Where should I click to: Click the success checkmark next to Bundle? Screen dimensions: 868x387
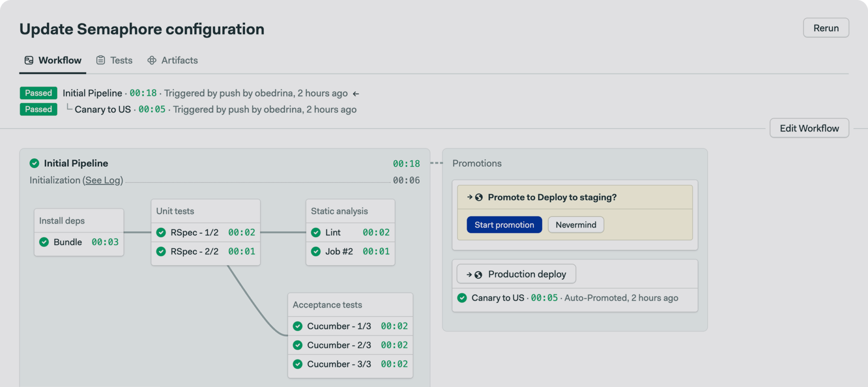click(x=44, y=242)
